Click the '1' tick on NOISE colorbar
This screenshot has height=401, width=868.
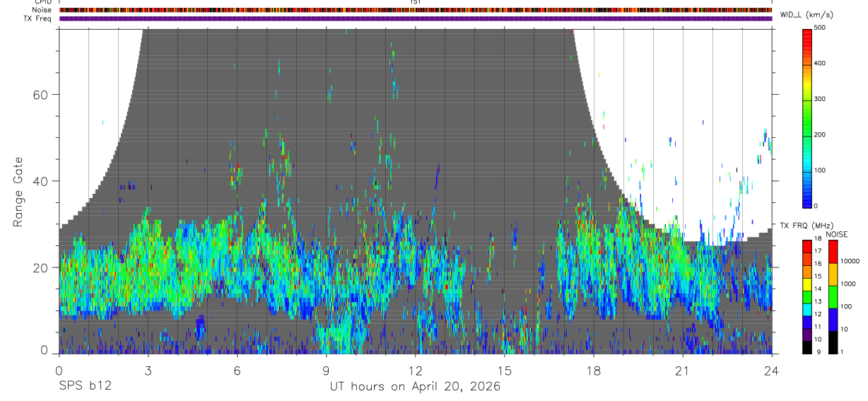(842, 352)
